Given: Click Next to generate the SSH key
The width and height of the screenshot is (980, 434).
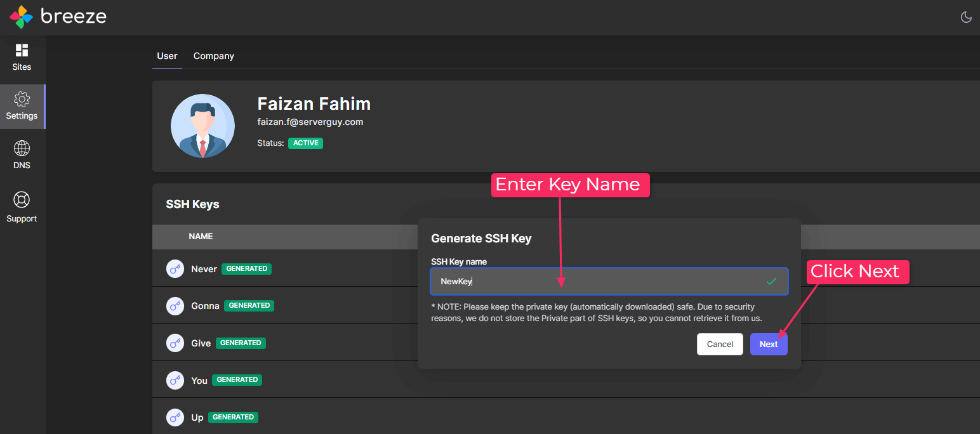Looking at the screenshot, I should tap(769, 344).
